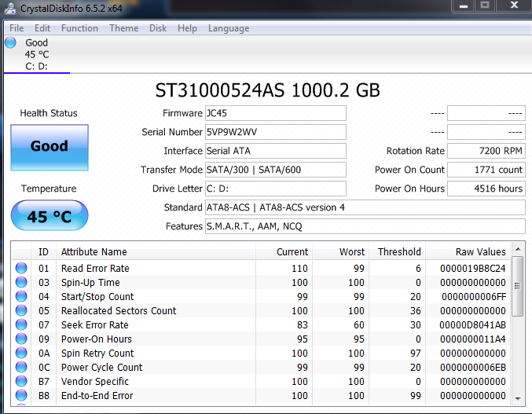The width and height of the screenshot is (532, 414).
Task: Click the scroll down arrow of attribute list
Action: [x=518, y=399]
